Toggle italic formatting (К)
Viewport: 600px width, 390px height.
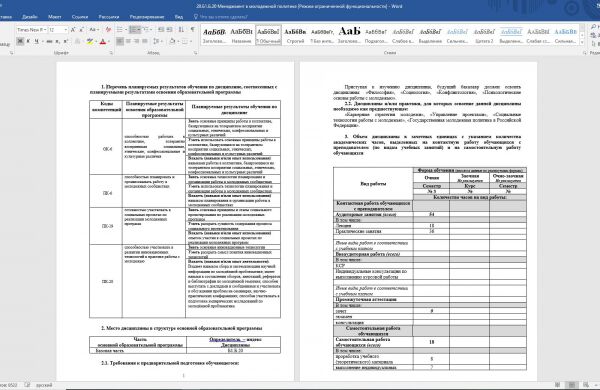pos(28,41)
